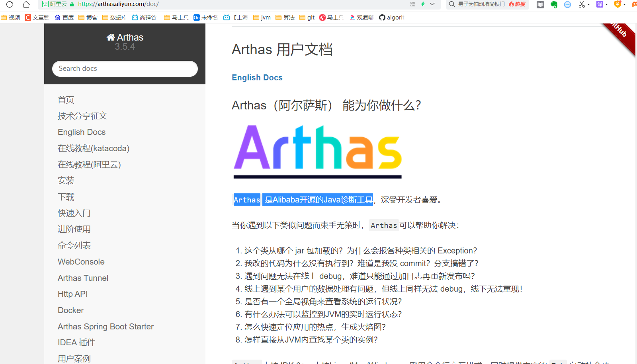Open Http API in the sidebar

tap(72, 294)
